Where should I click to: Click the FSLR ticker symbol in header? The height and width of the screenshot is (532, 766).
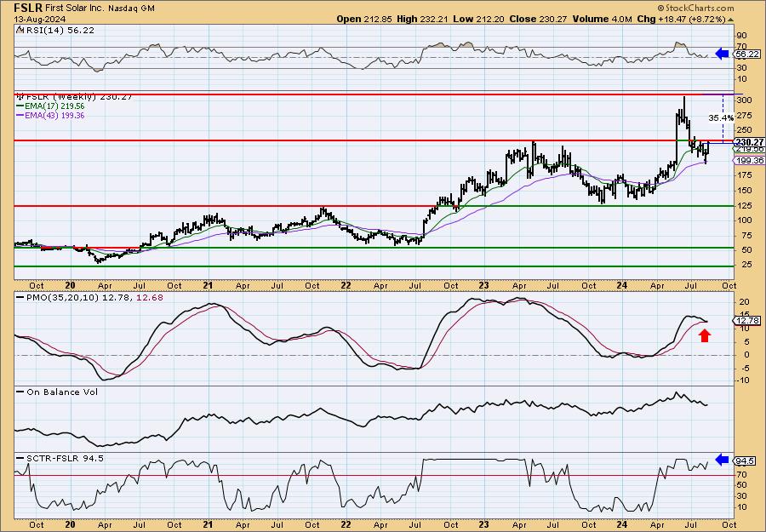tap(29, 8)
